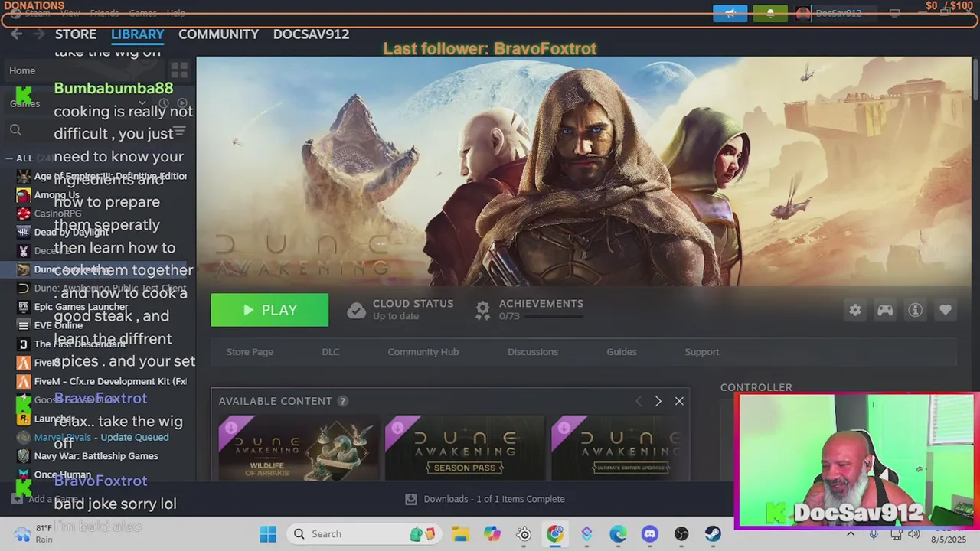Open DOCSAV912 profile navigation item

pyautogui.click(x=311, y=34)
